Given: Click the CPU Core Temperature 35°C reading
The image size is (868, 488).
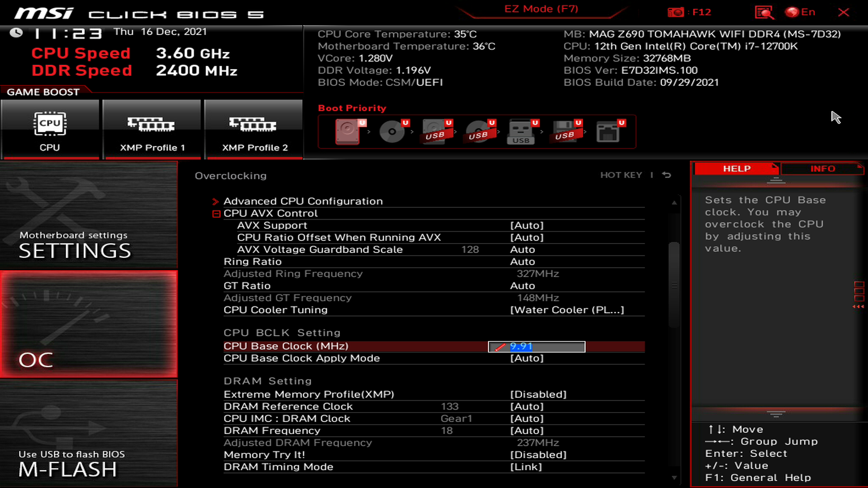Looking at the screenshot, I should [x=397, y=34].
